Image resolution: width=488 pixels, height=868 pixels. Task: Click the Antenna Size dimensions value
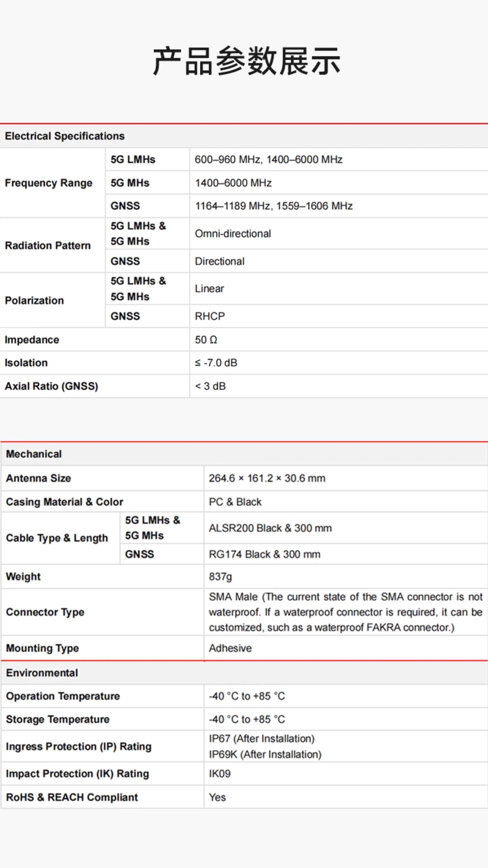pyautogui.click(x=267, y=478)
